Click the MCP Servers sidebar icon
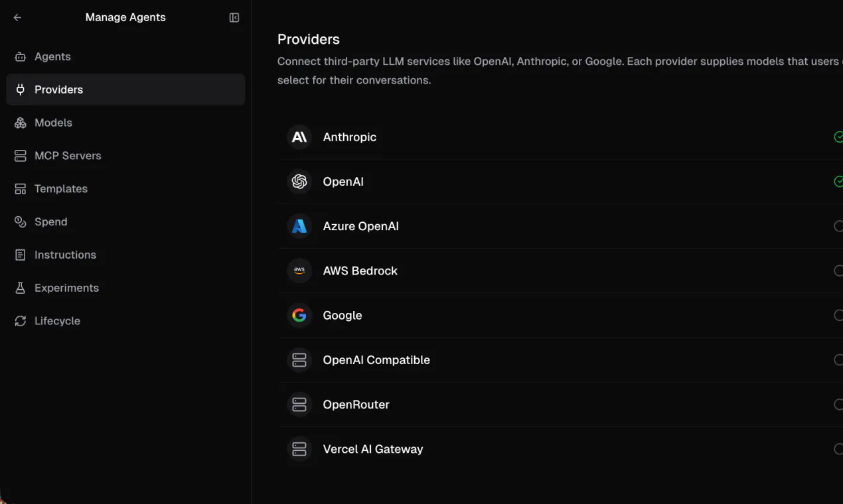This screenshot has width=843, height=504. (x=21, y=156)
